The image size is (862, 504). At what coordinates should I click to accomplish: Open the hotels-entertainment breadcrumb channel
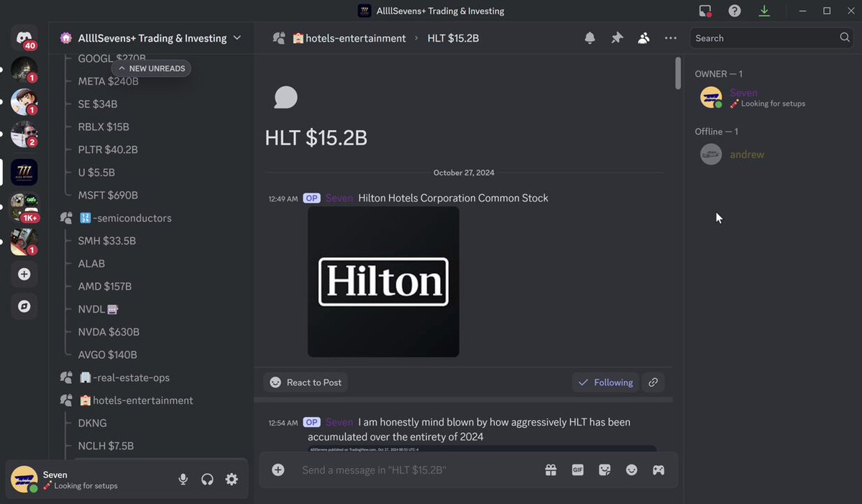pyautogui.click(x=349, y=38)
